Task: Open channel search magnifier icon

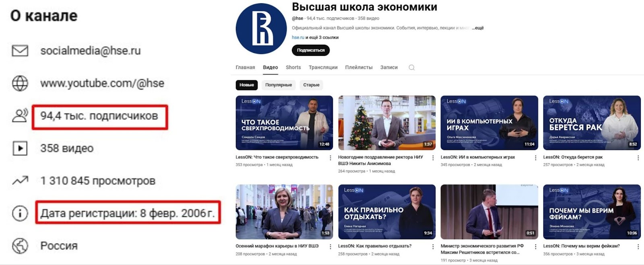Action: pos(411,68)
